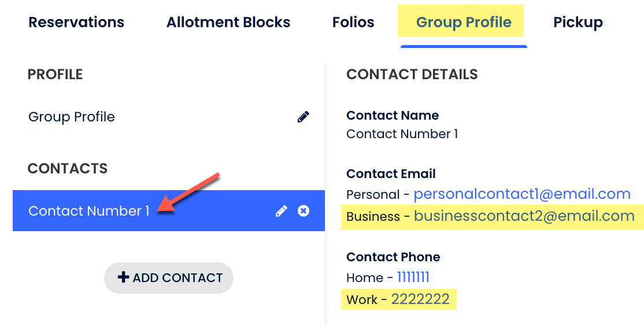
Task: Click the Contact Number 1 name in details
Action: click(402, 134)
